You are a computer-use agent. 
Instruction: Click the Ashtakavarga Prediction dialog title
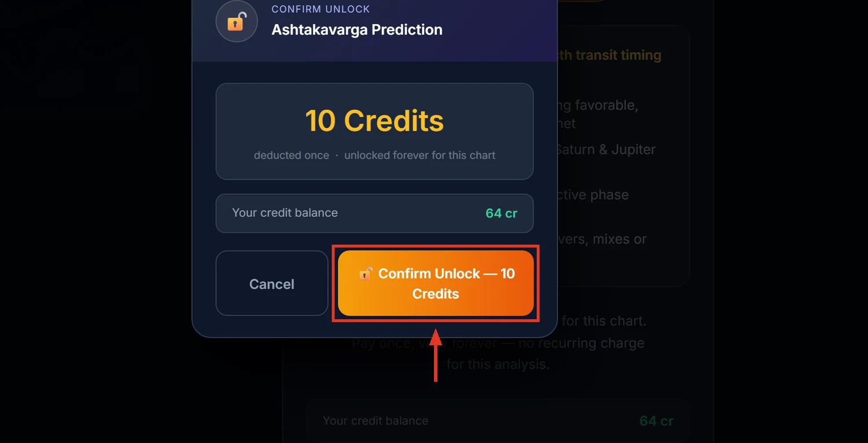[x=357, y=30]
